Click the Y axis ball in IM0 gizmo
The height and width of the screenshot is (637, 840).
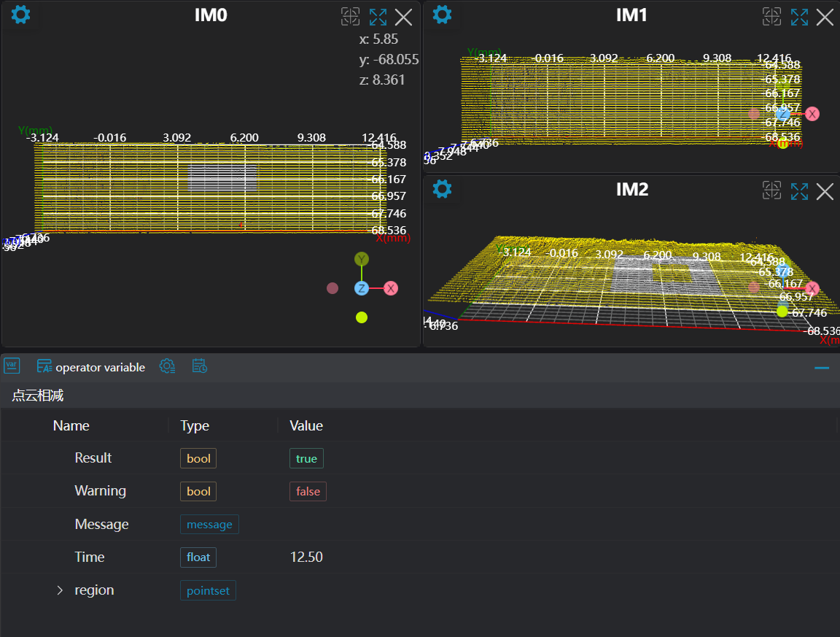tap(362, 259)
